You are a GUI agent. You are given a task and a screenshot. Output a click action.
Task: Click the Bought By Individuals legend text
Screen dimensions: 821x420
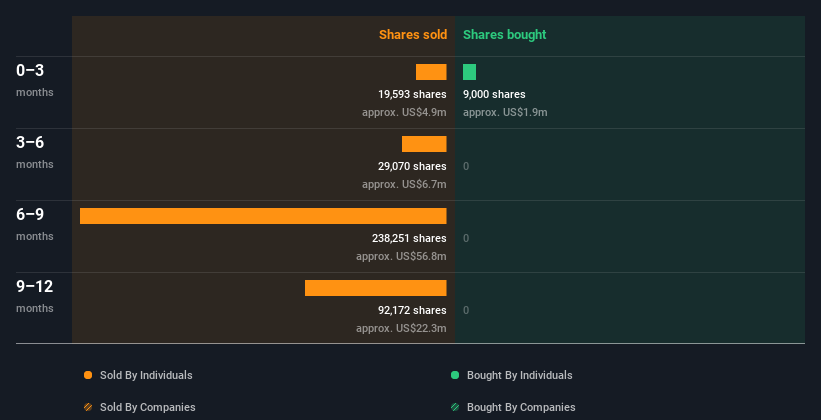point(519,375)
